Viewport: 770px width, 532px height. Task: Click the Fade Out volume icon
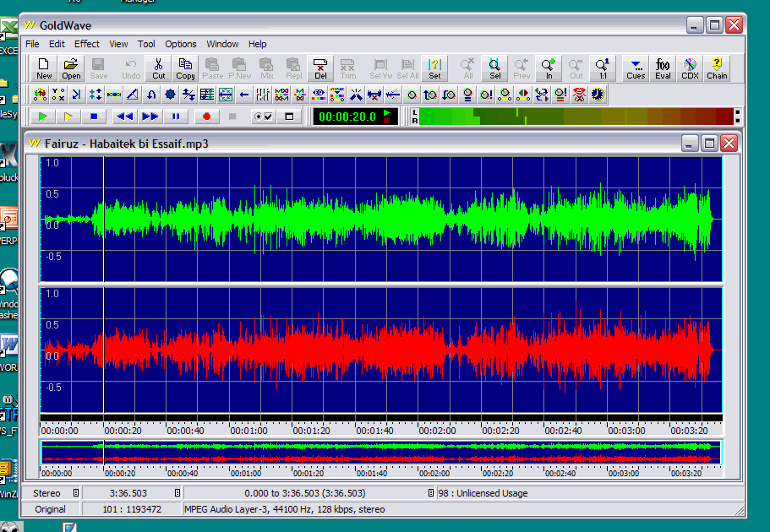tap(449, 95)
